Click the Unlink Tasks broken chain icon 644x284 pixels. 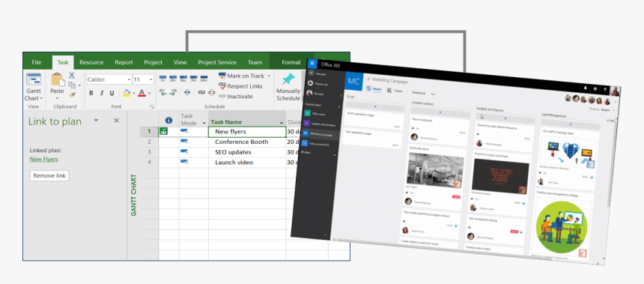click(211, 93)
